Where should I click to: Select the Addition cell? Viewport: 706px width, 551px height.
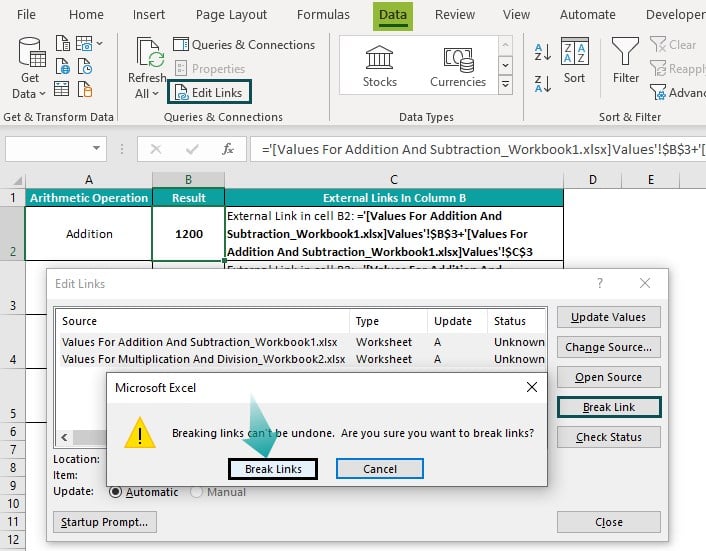pyautogui.click(x=89, y=234)
